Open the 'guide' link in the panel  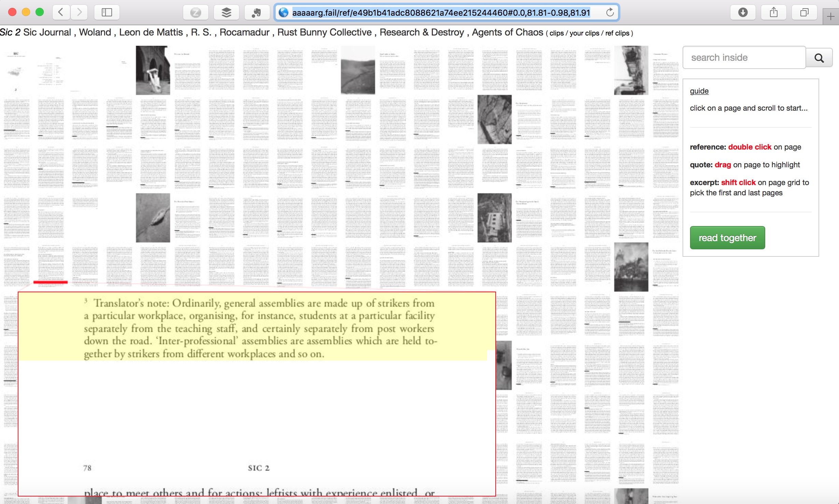[699, 91]
